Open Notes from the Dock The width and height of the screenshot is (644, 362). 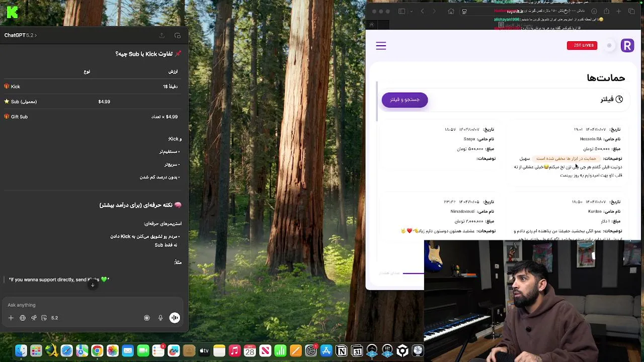pyautogui.click(x=219, y=350)
